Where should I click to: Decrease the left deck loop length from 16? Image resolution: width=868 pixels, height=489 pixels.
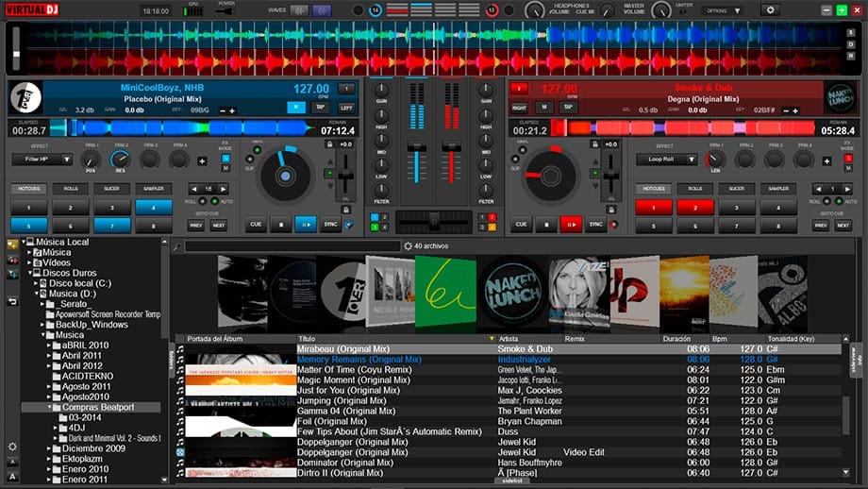click(193, 189)
